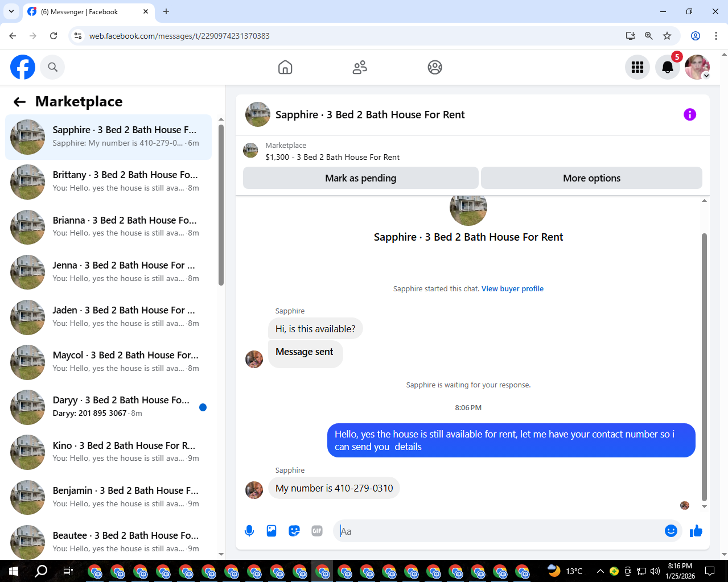Image resolution: width=728 pixels, height=582 pixels.
Task: Go back in the browser
Action: coord(13,36)
